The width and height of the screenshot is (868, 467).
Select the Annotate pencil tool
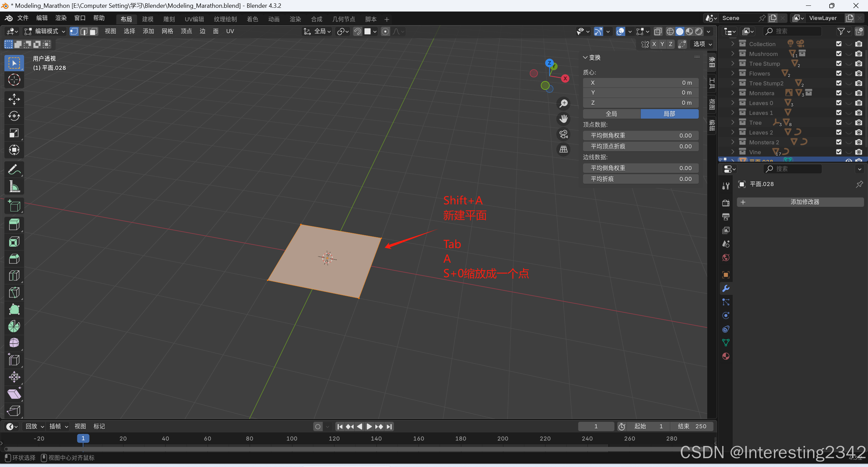tap(14, 169)
